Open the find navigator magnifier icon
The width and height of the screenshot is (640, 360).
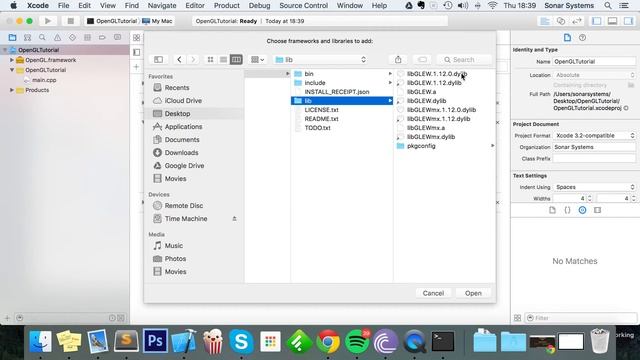coord(42,38)
